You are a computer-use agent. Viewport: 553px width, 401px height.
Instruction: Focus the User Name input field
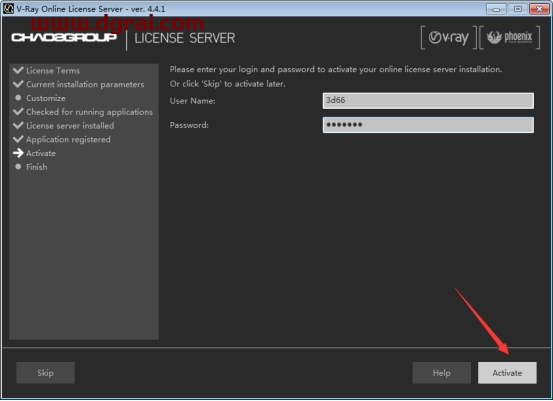(428, 101)
